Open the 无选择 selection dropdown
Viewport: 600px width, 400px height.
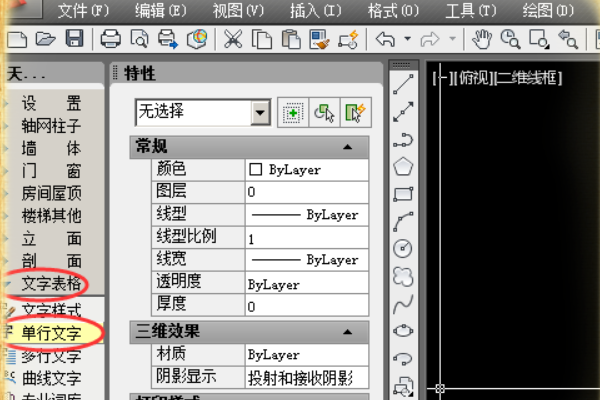(x=261, y=112)
